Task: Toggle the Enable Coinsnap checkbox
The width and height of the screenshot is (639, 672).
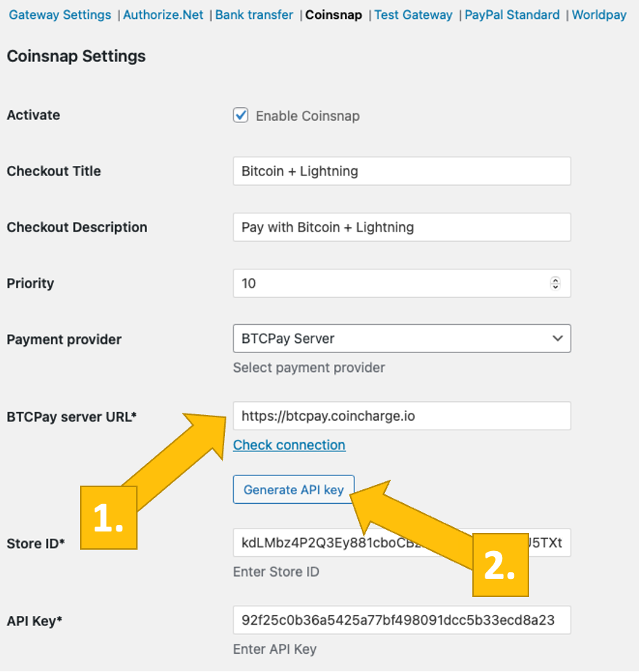Action: tap(241, 115)
